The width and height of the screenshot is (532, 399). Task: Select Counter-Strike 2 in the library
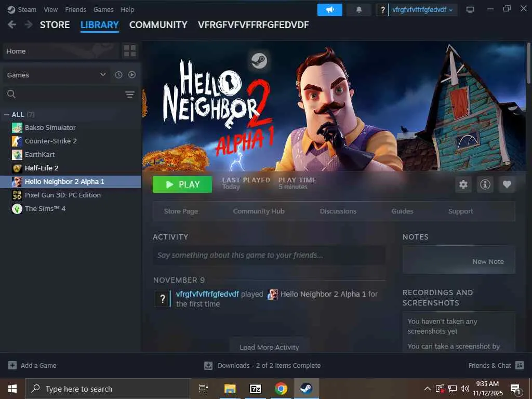(71, 141)
